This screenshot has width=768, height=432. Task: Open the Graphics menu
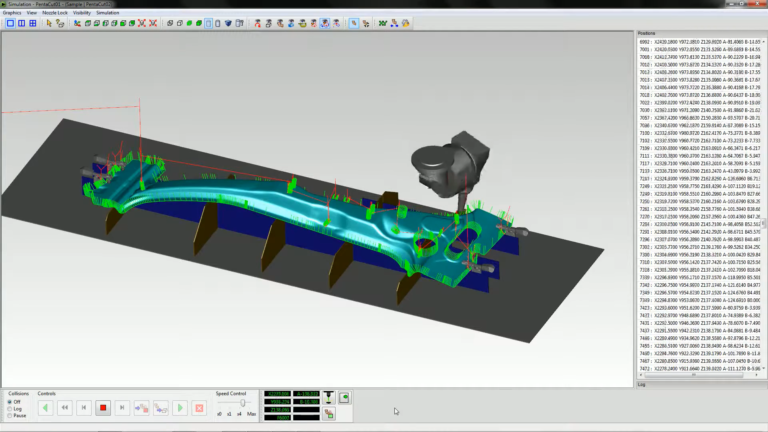coord(12,13)
